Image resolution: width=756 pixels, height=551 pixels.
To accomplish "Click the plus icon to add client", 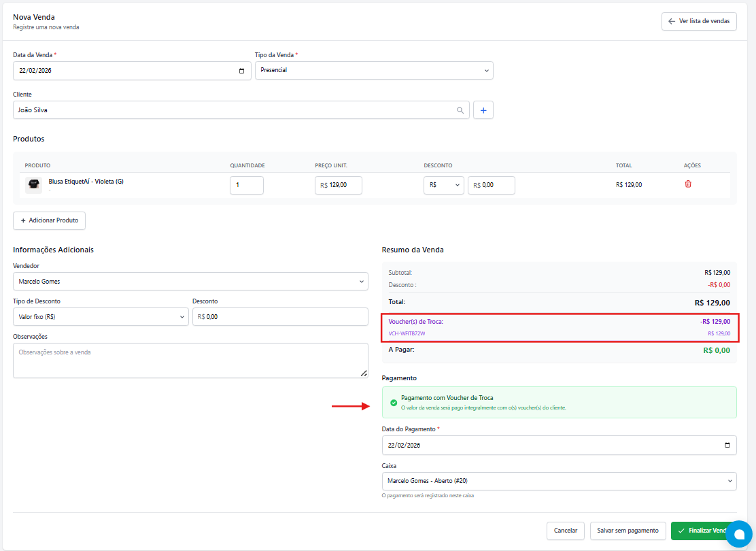I will point(483,110).
